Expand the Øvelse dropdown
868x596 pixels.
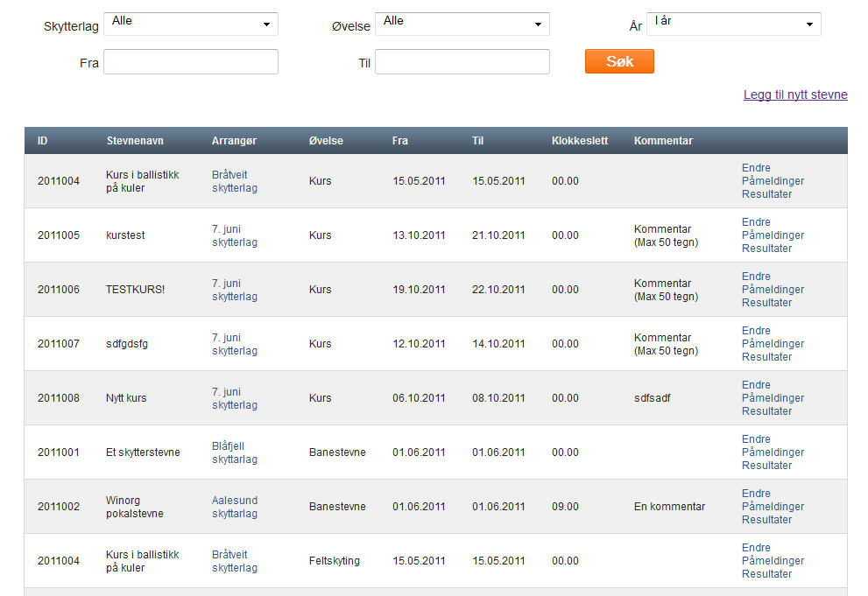462,24
